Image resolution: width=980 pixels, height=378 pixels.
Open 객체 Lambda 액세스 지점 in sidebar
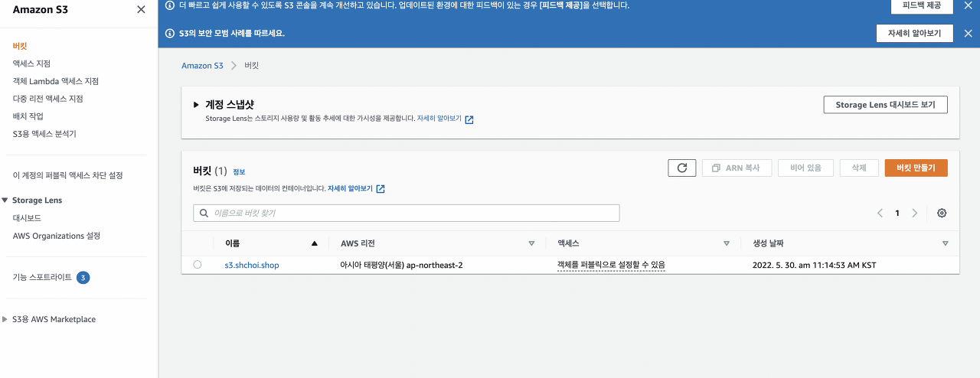point(55,81)
